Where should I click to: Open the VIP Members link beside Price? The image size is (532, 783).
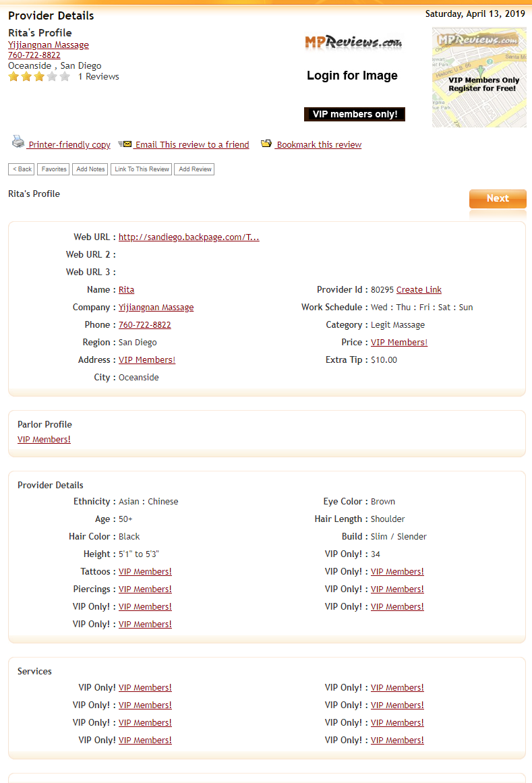click(x=399, y=343)
